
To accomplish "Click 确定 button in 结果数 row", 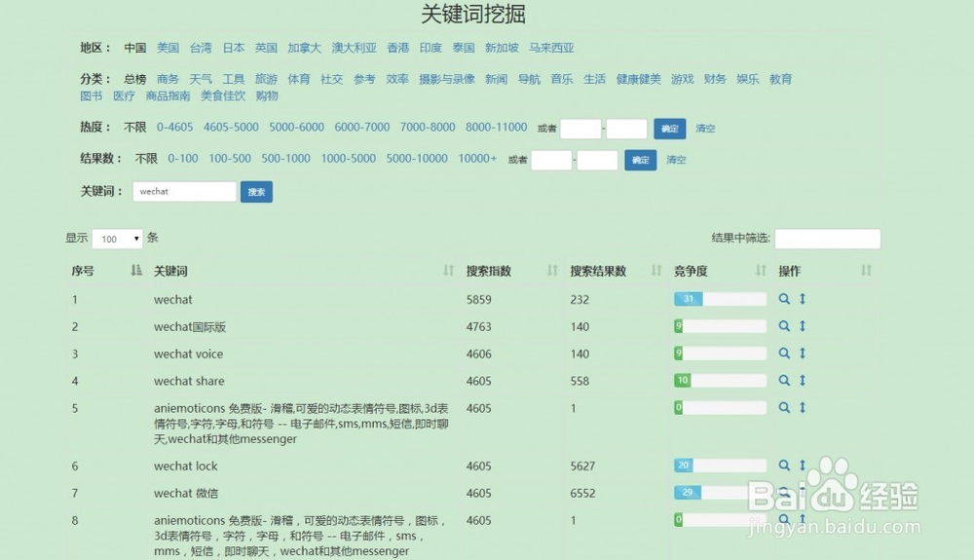I will (641, 160).
